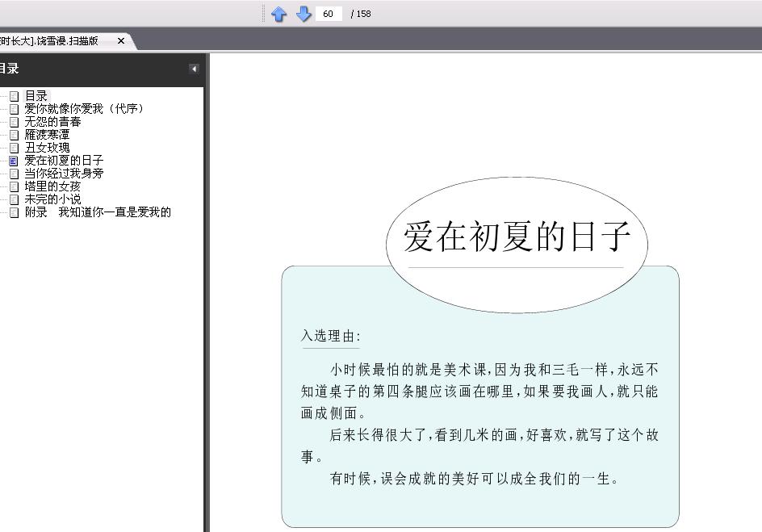Image resolution: width=762 pixels, height=532 pixels.
Task: Close the 饶雪漫.扫描版 document tab
Action: (x=121, y=41)
